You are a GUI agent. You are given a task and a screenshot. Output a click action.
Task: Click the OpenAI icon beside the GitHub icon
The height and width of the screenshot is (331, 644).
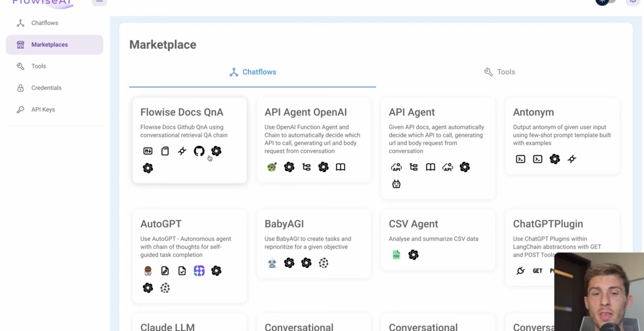[216, 151]
